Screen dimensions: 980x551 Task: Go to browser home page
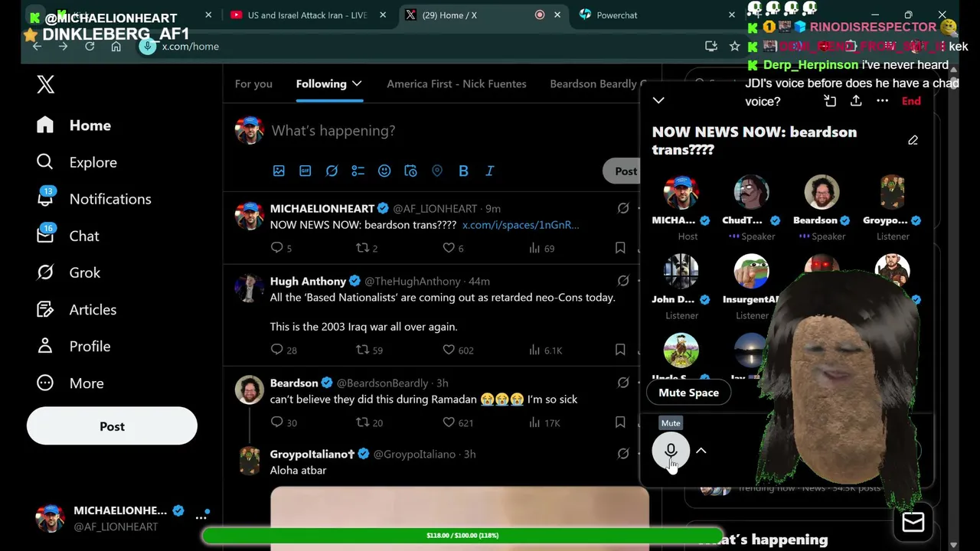tap(116, 46)
